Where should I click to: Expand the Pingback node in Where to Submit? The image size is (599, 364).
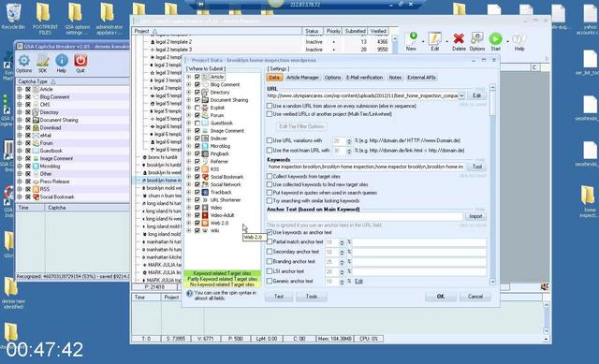pyautogui.click(x=189, y=153)
